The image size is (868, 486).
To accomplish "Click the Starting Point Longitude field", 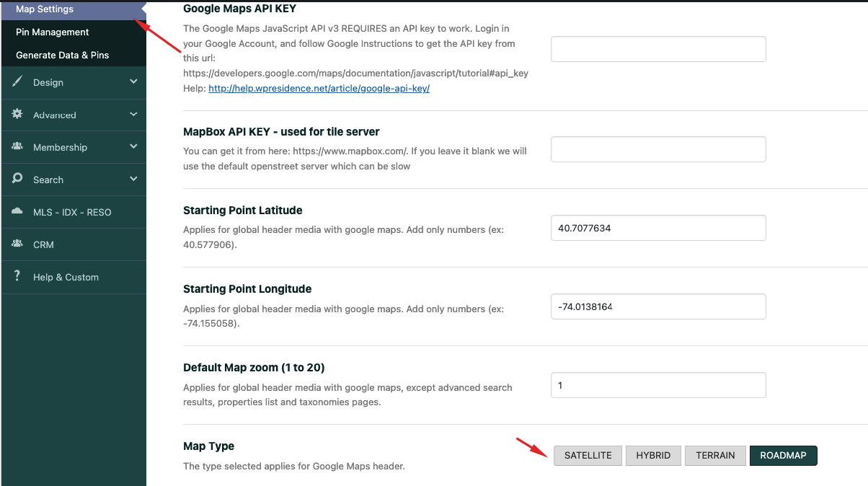I will tap(658, 306).
